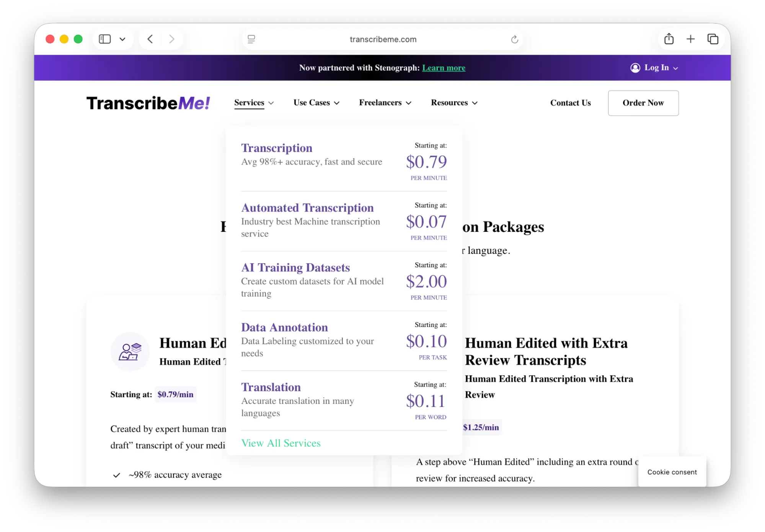Screen dimensions: 765x532
Task: Click the Use Cases chevron arrow
Action: click(x=336, y=103)
